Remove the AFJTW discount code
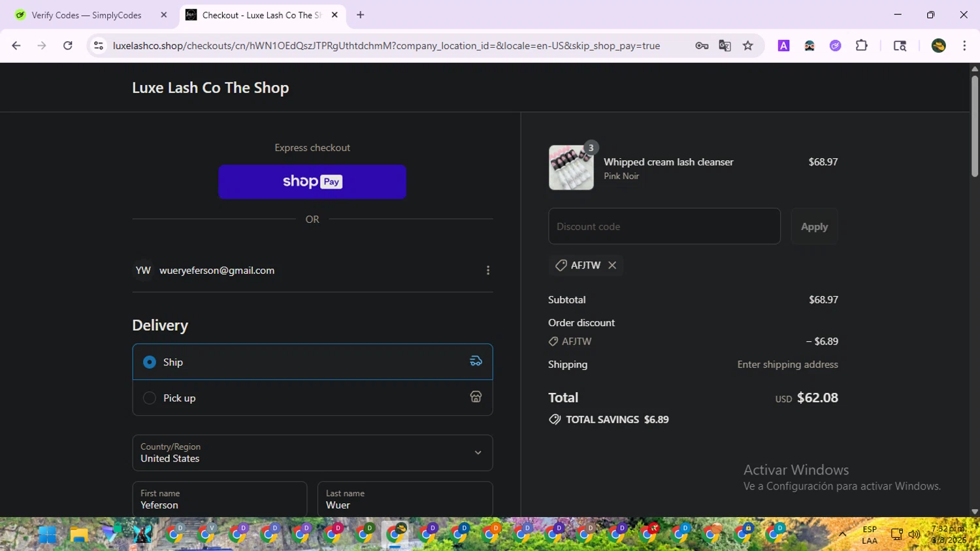 coord(612,265)
